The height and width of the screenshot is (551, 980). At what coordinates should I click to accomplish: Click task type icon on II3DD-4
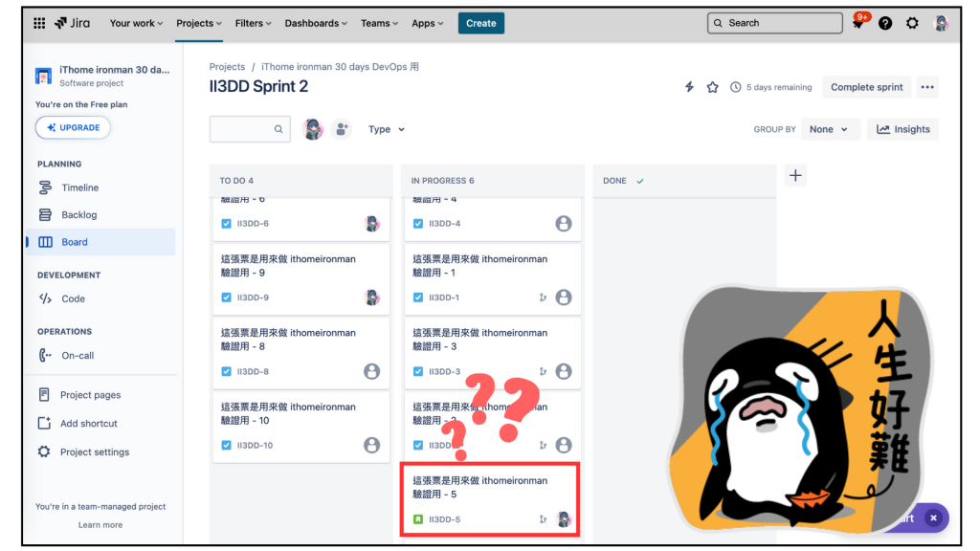tap(418, 224)
